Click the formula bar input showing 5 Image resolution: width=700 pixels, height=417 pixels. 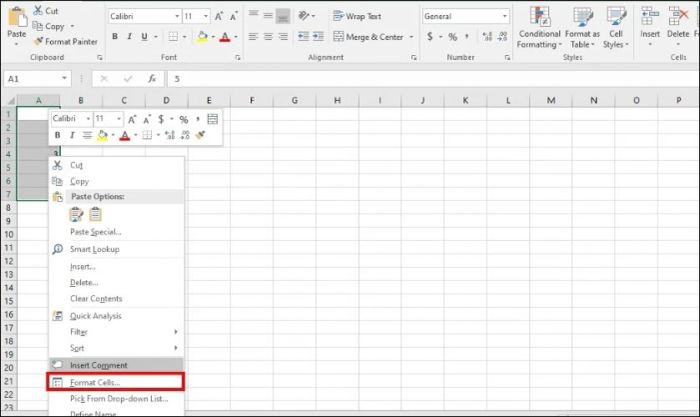coord(433,79)
